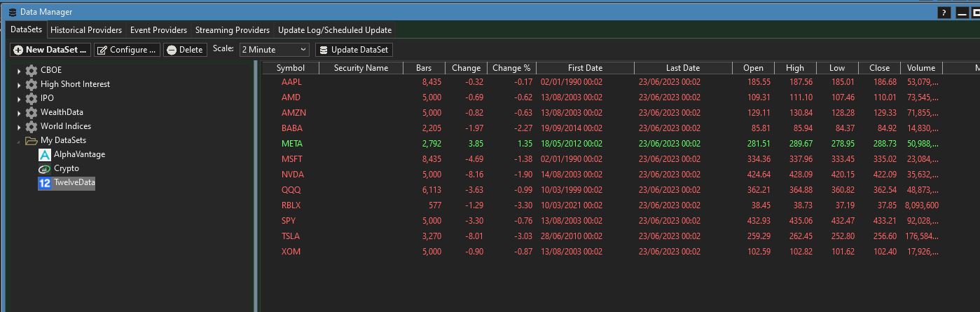The height and width of the screenshot is (312, 980).
Task: Sort by the Change % column header
Action: (x=511, y=68)
